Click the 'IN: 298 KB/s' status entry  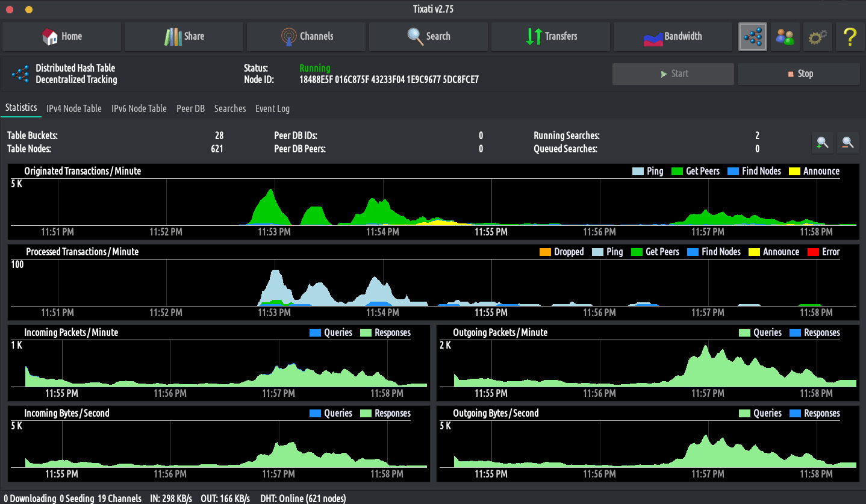tap(171, 499)
